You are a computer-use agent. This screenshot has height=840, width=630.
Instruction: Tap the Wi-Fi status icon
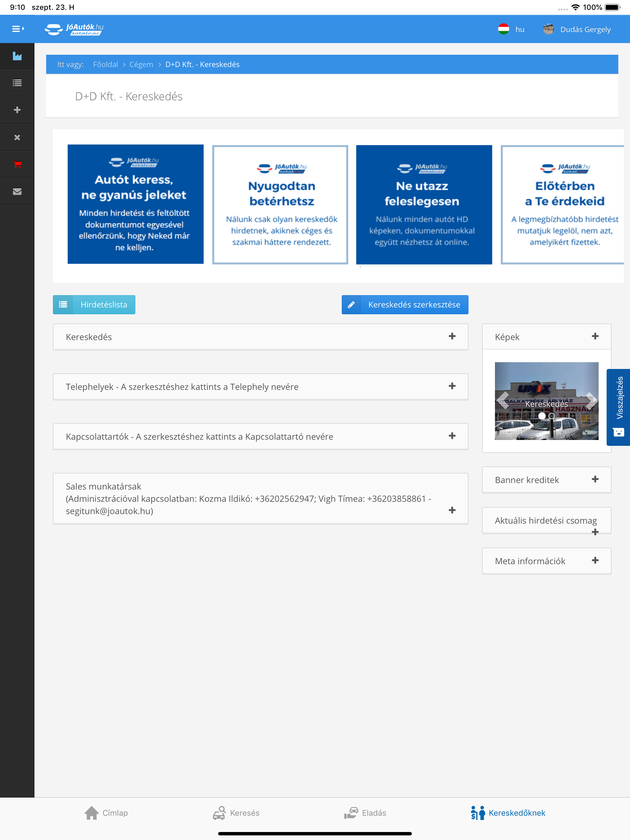pos(575,7)
